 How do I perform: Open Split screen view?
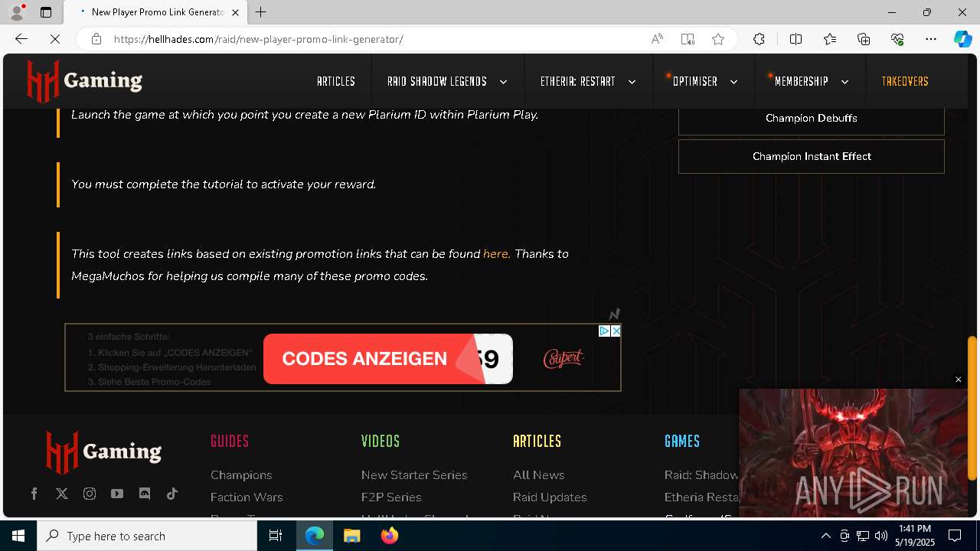[x=795, y=39]
